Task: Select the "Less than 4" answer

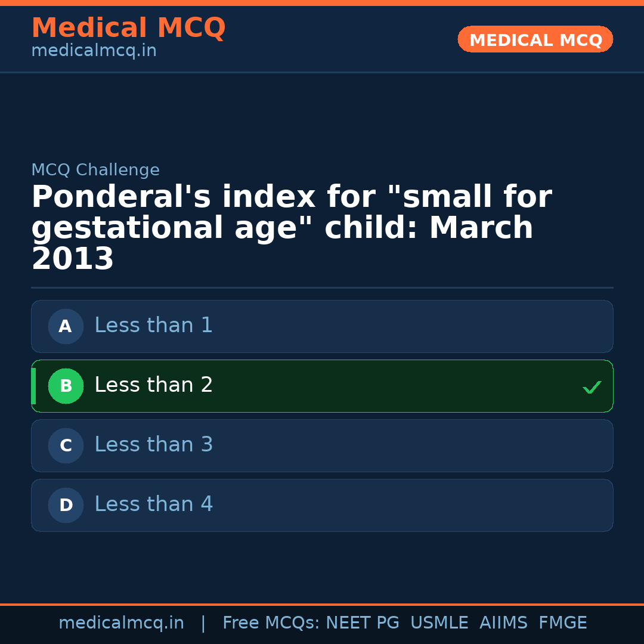Action: pyautogui.click(x=153, y=504)
